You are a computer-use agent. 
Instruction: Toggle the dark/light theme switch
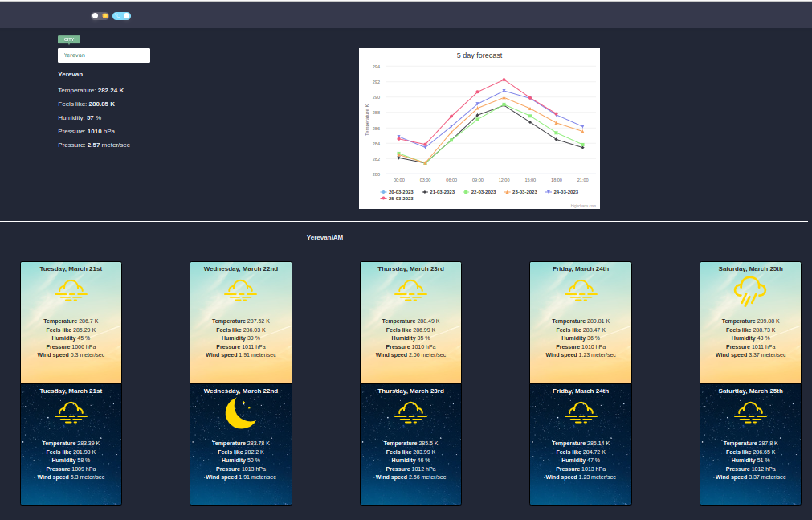coord(98,15)
